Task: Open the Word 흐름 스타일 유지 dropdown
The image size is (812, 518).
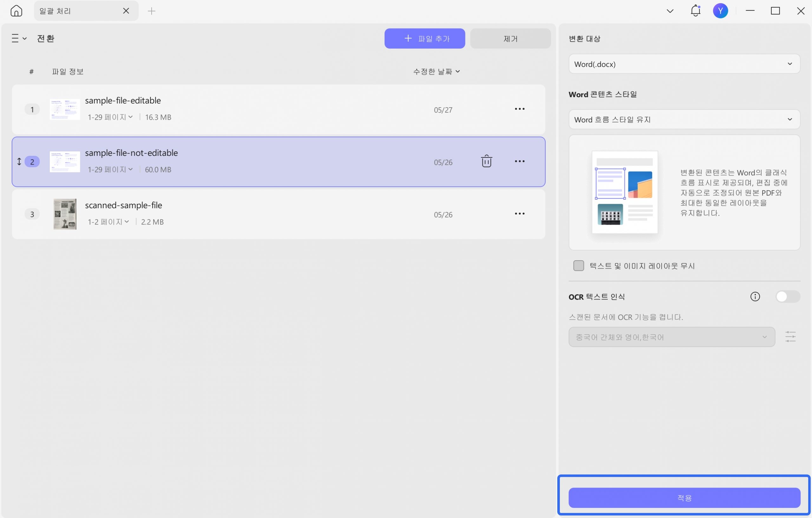Action: (684, 119)
